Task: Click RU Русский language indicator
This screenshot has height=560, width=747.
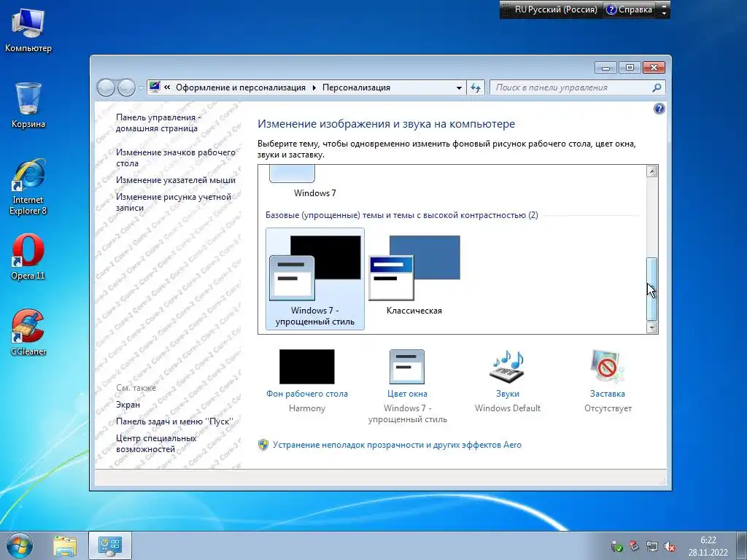Action: point(555,9)
